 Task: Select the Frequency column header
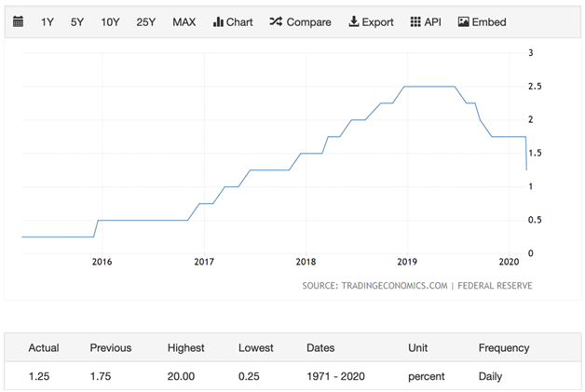point(504,348)
